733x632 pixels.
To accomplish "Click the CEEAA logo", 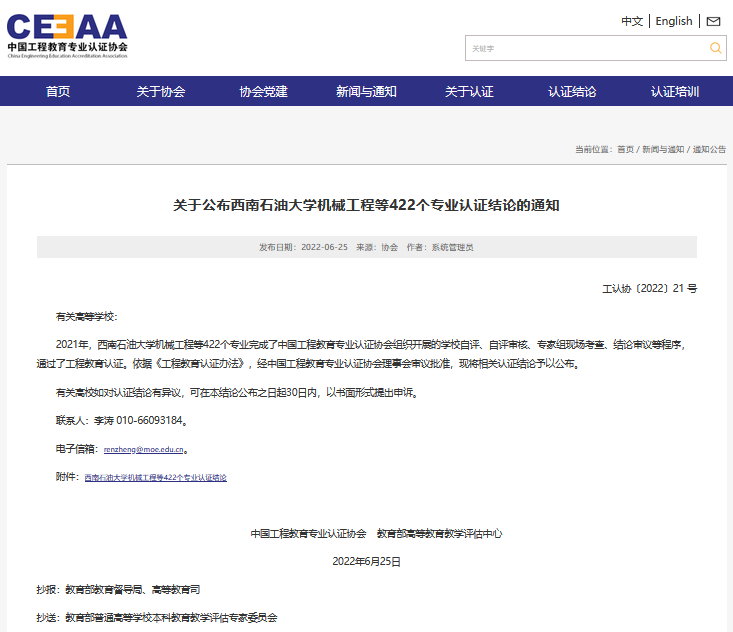I will coord(68,35).
